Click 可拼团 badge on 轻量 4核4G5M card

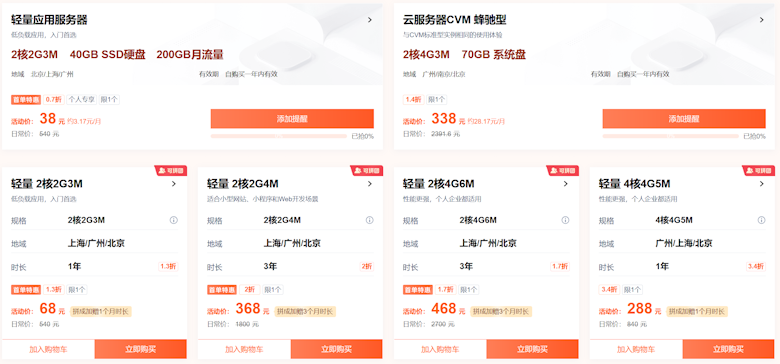(x=759, y=171)
